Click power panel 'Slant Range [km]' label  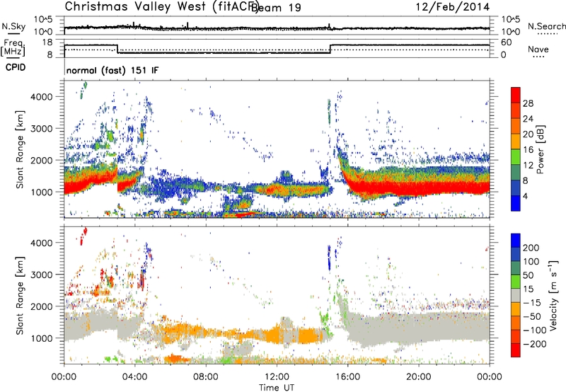click(20, 149)
